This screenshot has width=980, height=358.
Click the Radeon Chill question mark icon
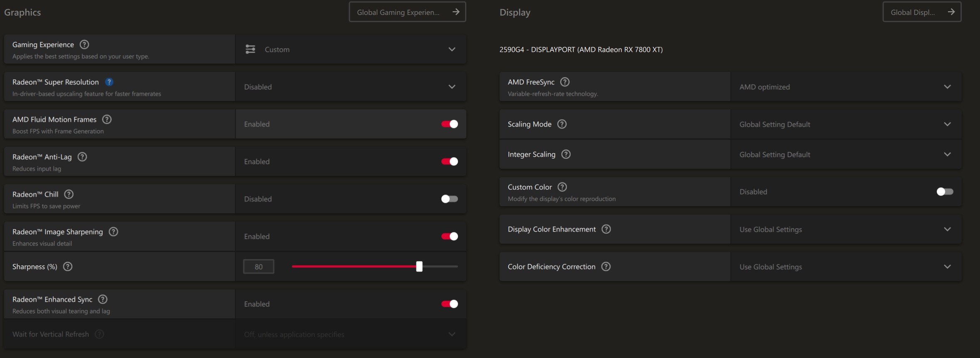69,194
